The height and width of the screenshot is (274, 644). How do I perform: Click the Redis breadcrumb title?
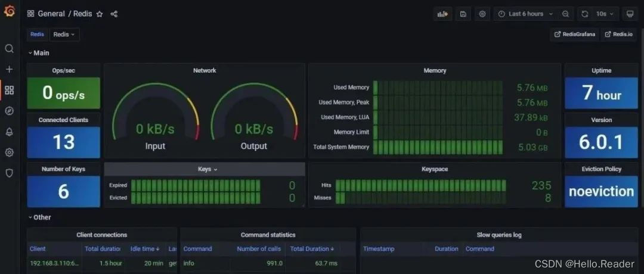coord(82,14)
